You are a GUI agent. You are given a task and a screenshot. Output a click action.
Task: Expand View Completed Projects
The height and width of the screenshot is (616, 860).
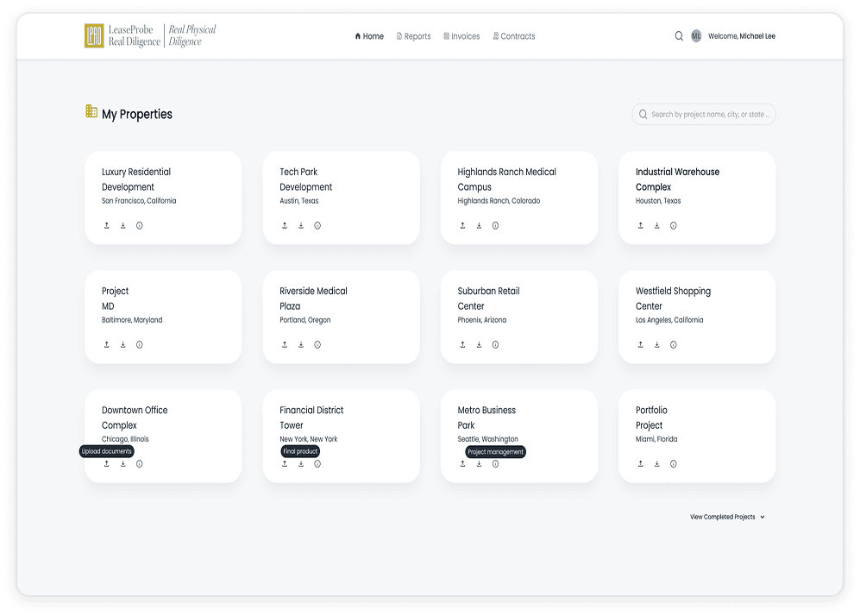pos(727,517)
